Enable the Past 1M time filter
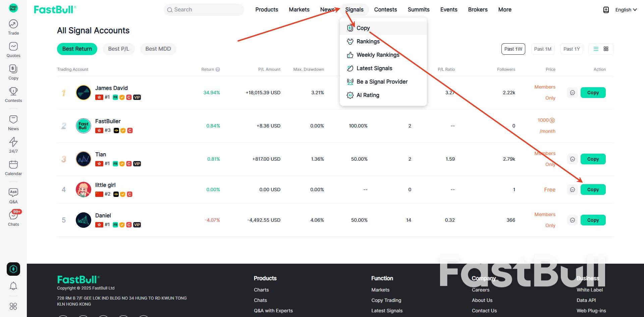Viewport: 644px width, 317px height. [x=543, y=49]
